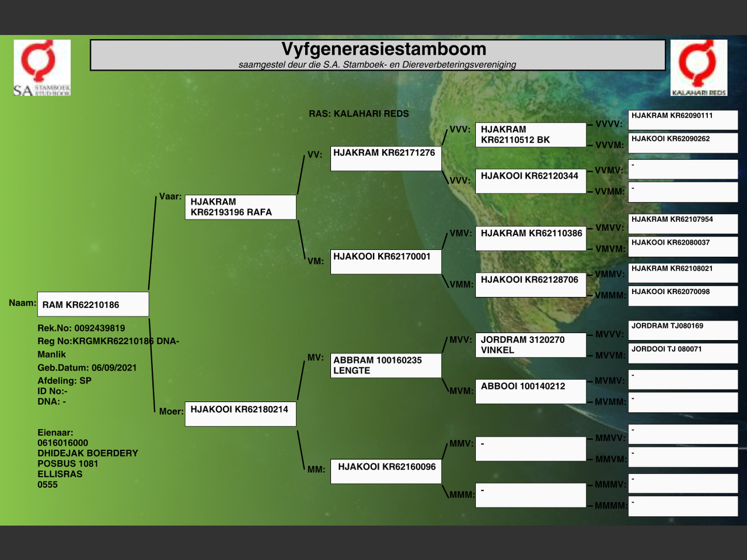Click the JORDOOI TJ 080071 ancestor box
The image size is (747, 560).
[683, 353]
